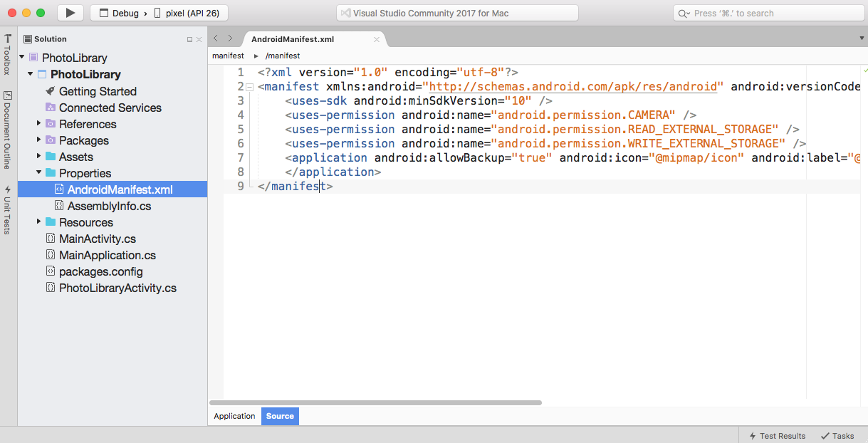The width and height of the screenshot is (868, 443).
Task: Select AssemblyInfo.cs file
Action: tap(109, 206)
